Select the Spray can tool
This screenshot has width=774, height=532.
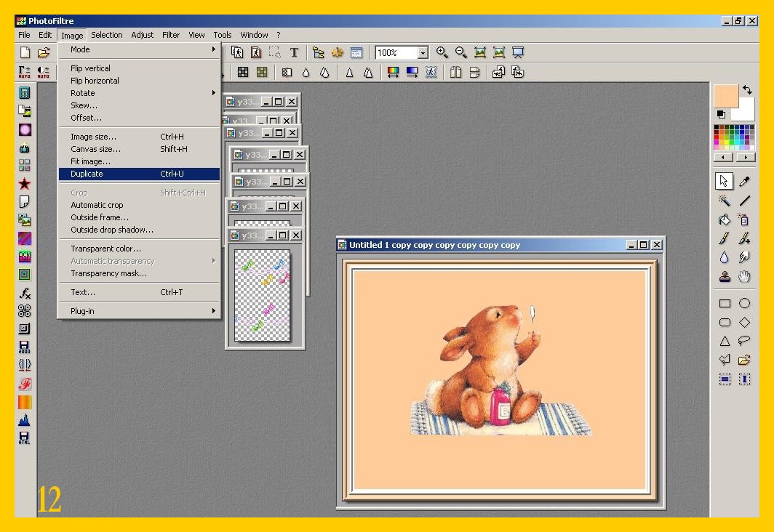[744, 219]
